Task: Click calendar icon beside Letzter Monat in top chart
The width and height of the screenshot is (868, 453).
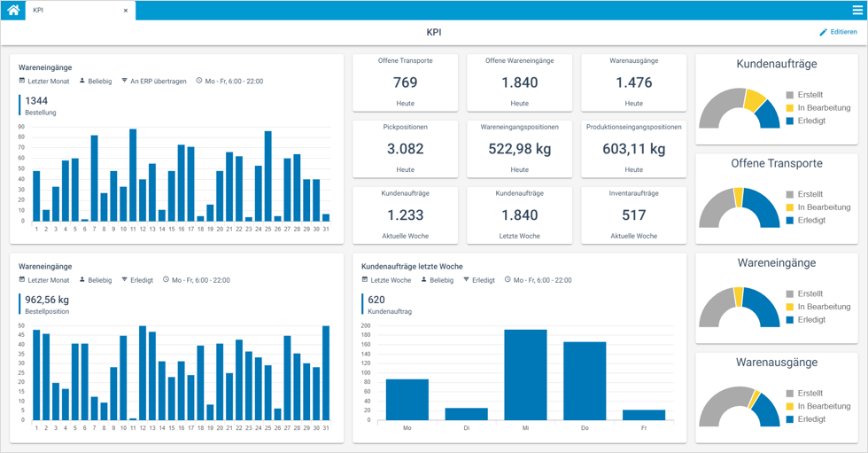Action: pos(22,81)
